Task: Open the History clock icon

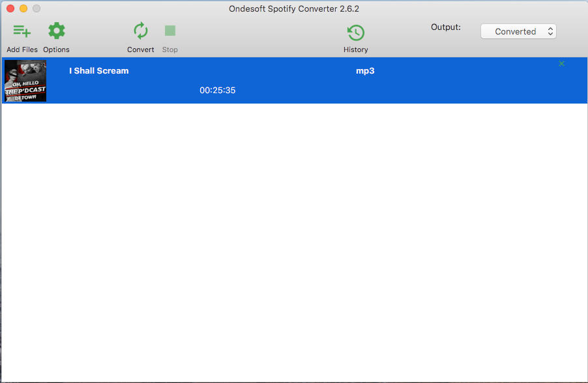Action: (x=355, y=33)
